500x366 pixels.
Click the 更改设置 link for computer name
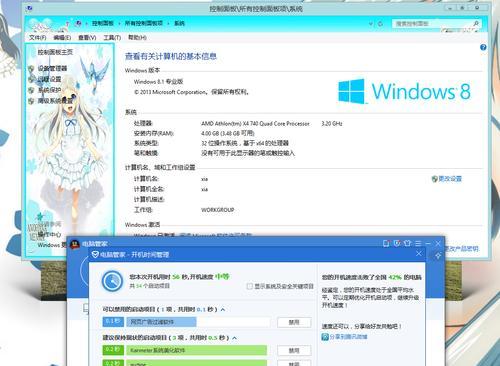click(x=450, y=179)
